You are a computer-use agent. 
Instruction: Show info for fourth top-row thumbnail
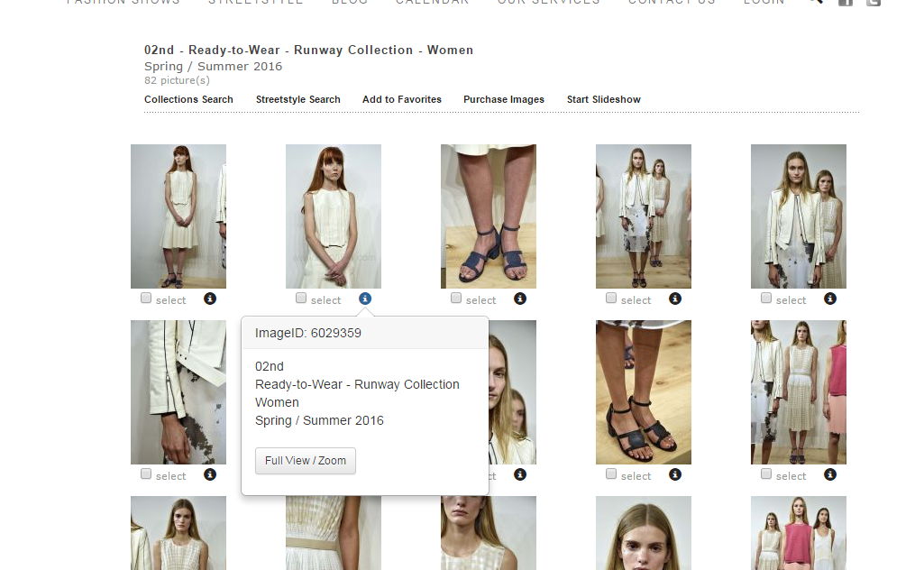coord(675,299)
